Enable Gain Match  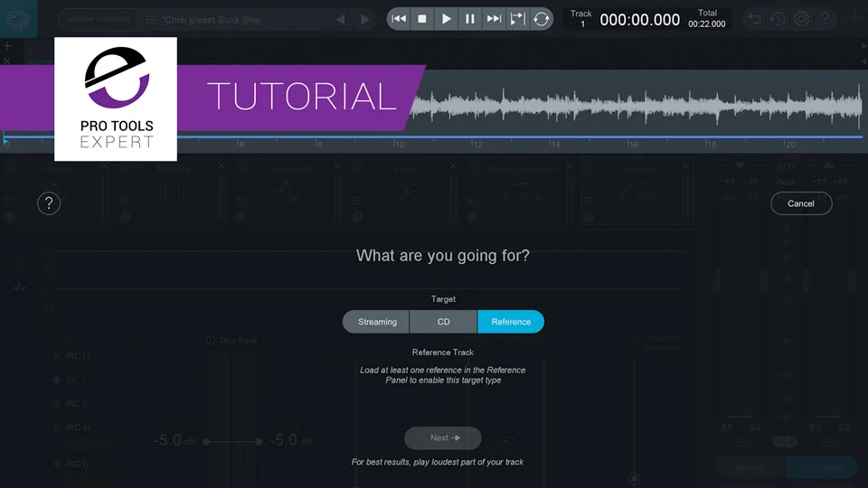pos(822,467)
